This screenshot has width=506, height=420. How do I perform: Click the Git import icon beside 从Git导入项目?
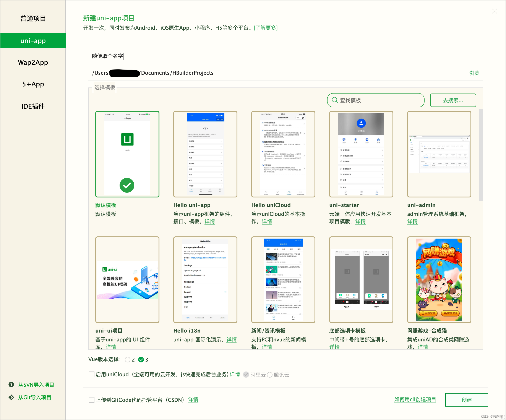11,397
